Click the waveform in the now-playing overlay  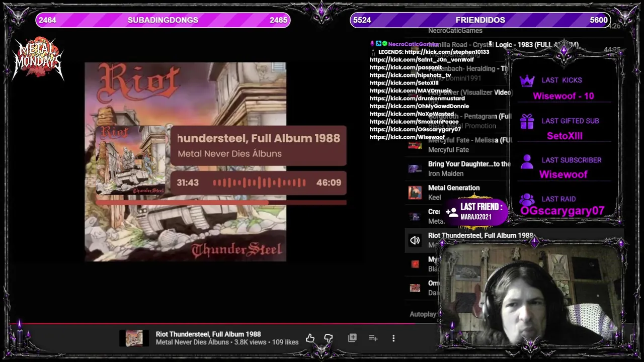pos(259,183)
